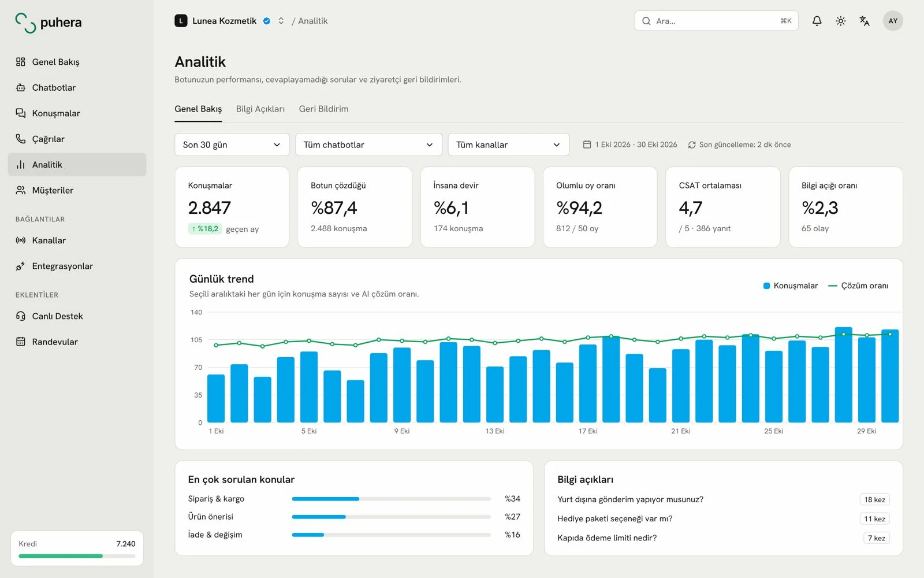Open Canlı Destek plugin

pos(77,316)
